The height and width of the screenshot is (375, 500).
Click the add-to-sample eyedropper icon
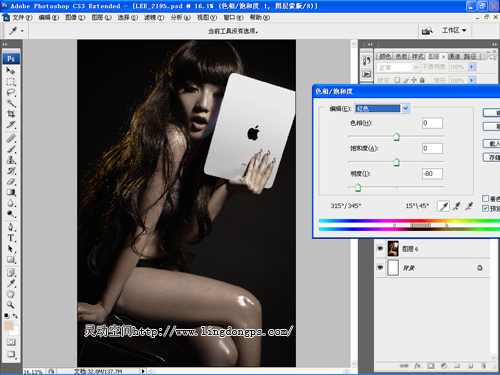456,206
